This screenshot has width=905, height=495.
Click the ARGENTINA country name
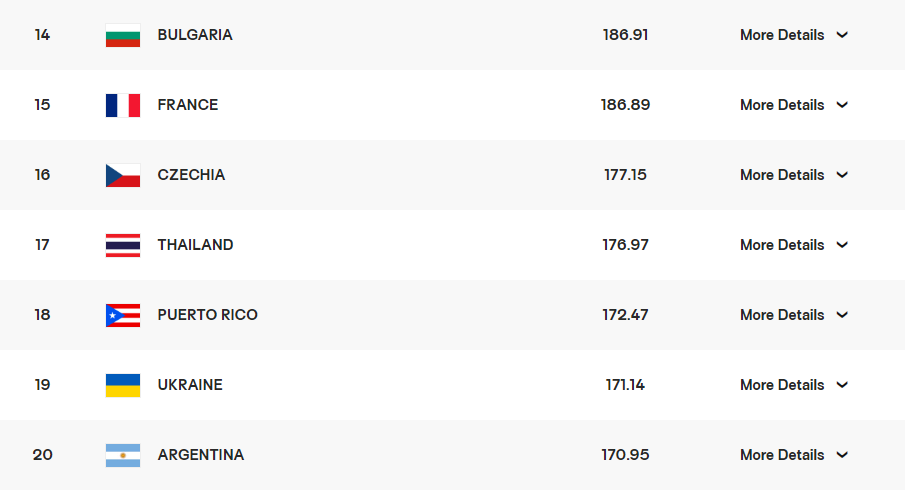(201, 455)
